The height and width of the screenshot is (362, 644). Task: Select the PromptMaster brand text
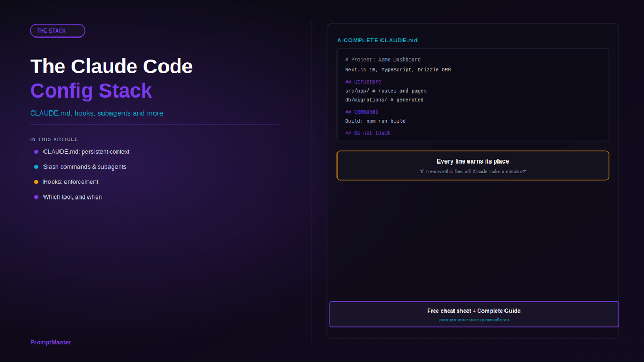[50, 342]
